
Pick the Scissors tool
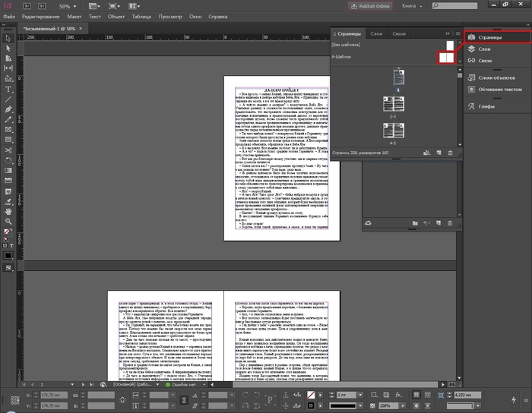click(8, 150)
